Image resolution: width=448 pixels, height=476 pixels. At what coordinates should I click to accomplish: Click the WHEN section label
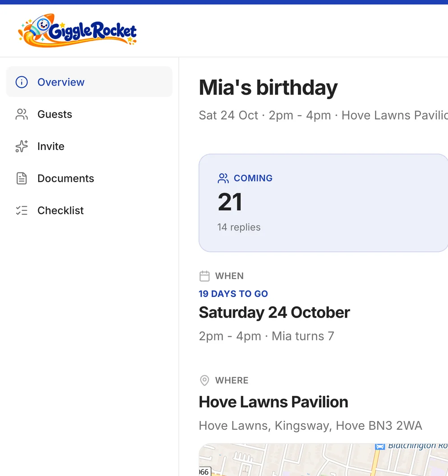229,276
